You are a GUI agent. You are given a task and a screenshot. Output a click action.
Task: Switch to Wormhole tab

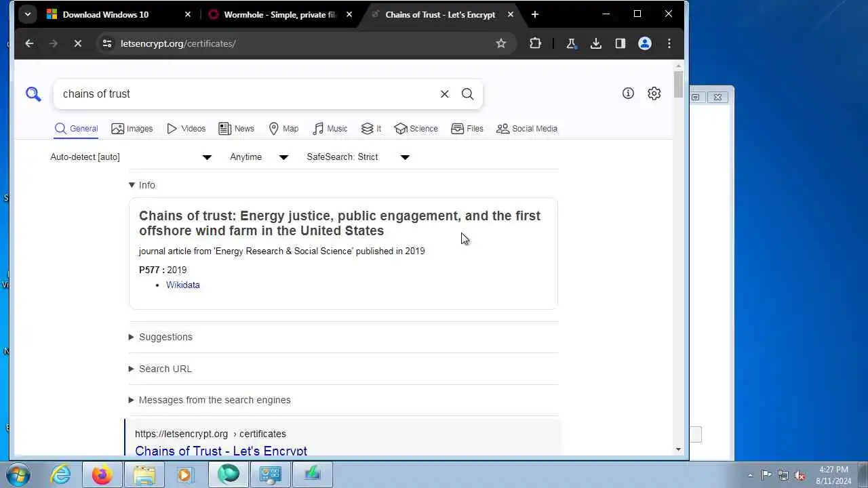coord(280,14)
